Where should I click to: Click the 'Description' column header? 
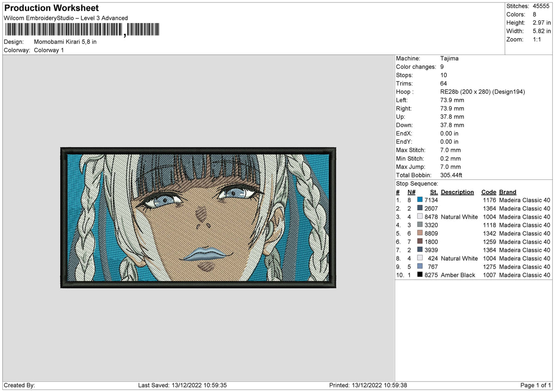(457, 192)
